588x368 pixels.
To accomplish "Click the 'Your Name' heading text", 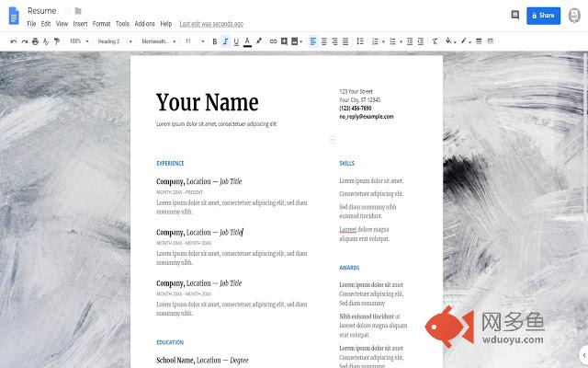I will coord(208,102).
